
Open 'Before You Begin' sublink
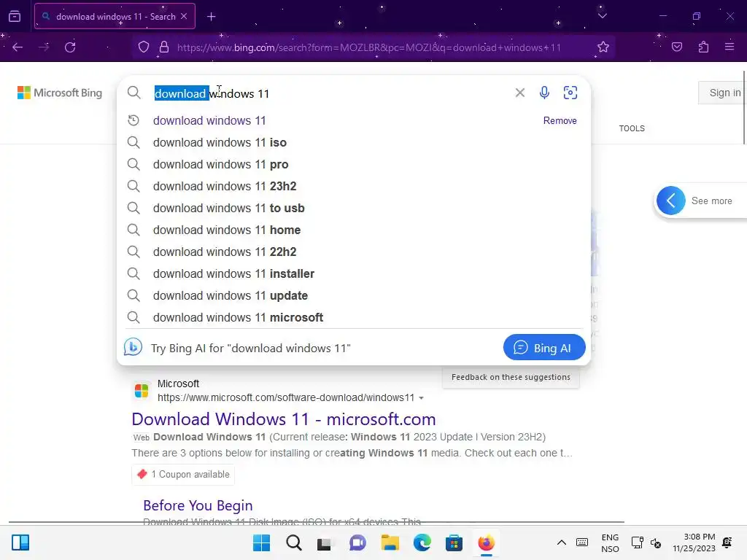(x=198, y=505)
